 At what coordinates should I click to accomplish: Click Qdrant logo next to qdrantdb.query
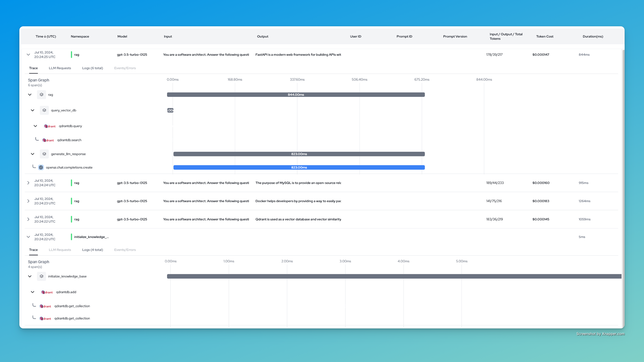coord(50,126)
